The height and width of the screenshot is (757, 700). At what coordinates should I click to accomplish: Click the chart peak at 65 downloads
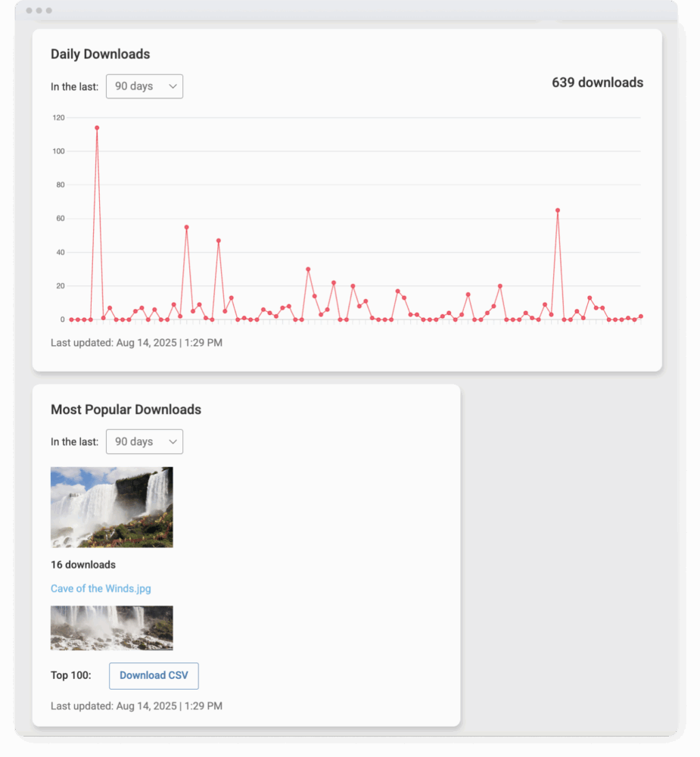pos(558,210)
